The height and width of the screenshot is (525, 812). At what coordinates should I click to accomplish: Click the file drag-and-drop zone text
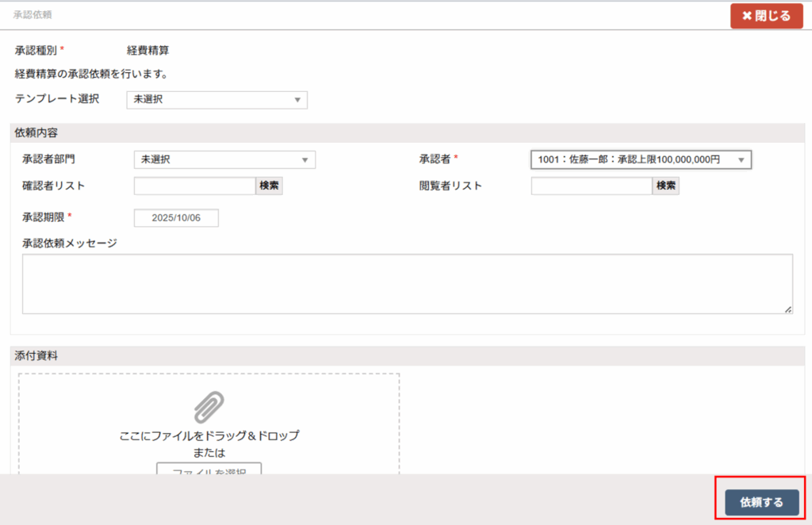209,436
